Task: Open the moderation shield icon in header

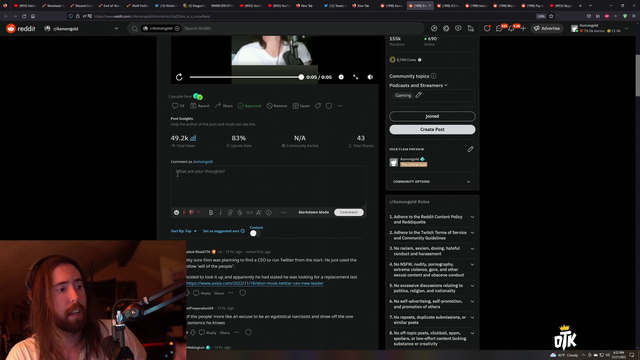Action: point(487,29)
